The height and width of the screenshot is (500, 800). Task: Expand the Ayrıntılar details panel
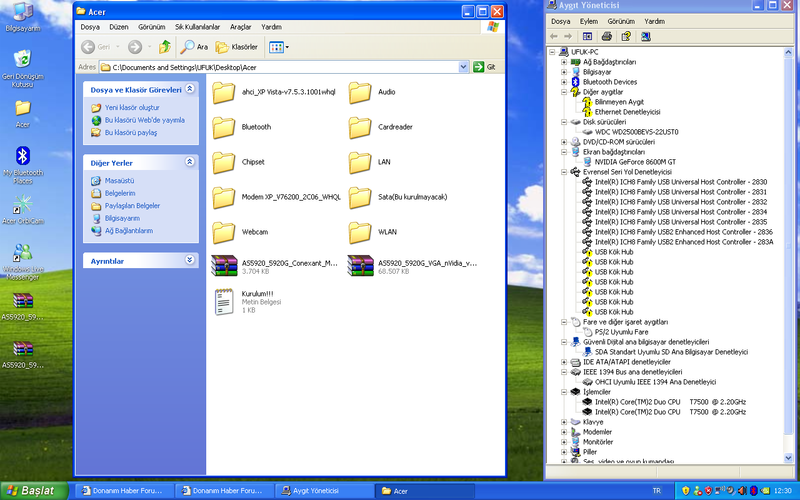pos(190,260)
